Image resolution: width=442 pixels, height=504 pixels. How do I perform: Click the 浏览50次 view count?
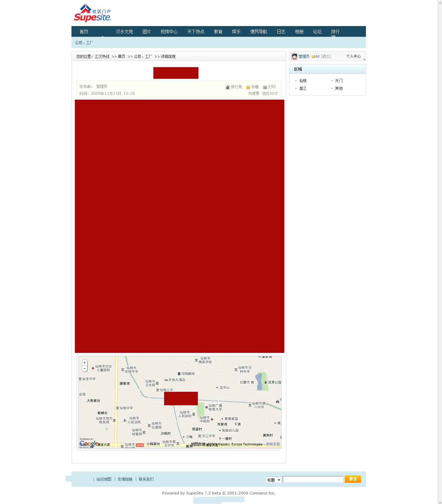click(270, 94)
